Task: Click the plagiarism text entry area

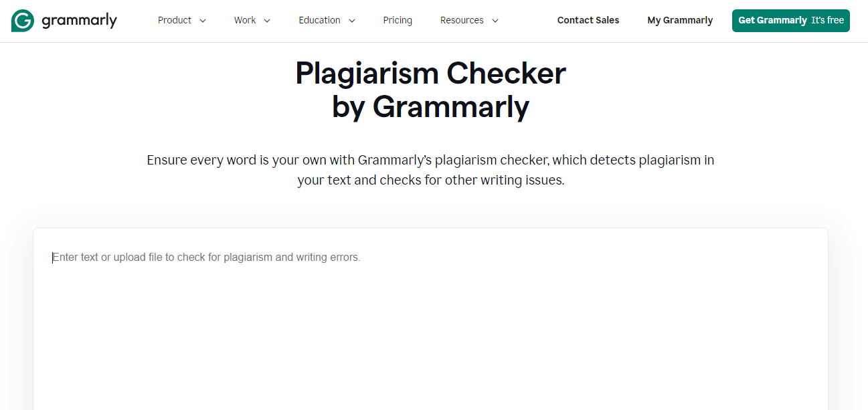Action: (431, 301)
